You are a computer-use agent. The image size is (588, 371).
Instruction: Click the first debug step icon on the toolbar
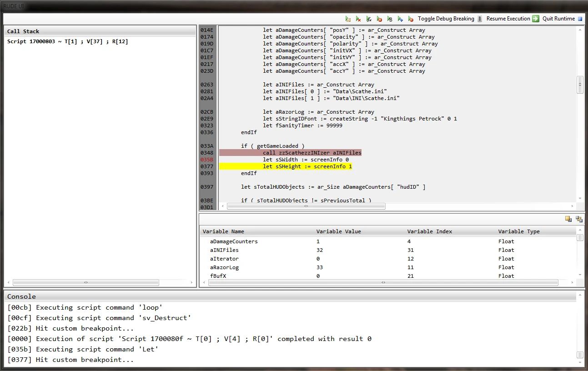(348, 19)
